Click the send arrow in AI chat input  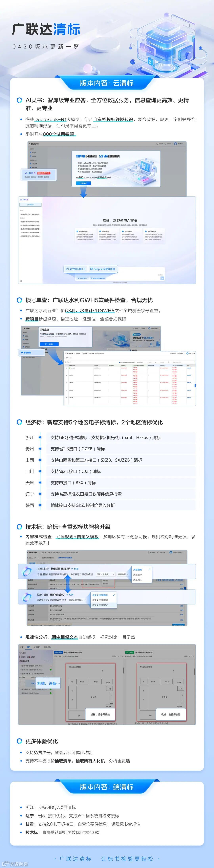point(162,278)
